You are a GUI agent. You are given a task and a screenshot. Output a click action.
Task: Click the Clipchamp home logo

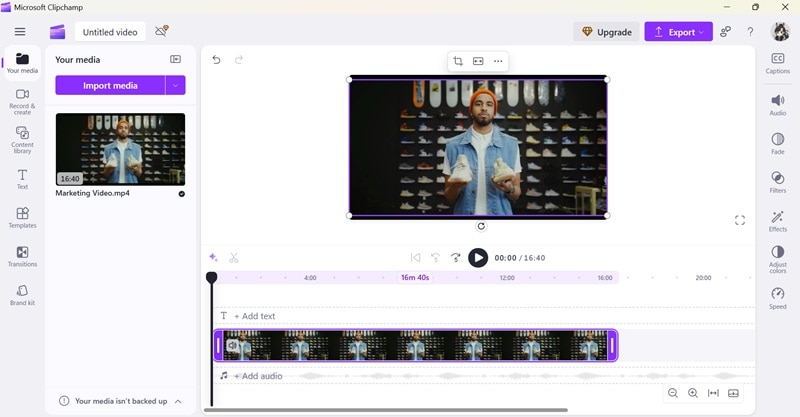pos(58,32)
